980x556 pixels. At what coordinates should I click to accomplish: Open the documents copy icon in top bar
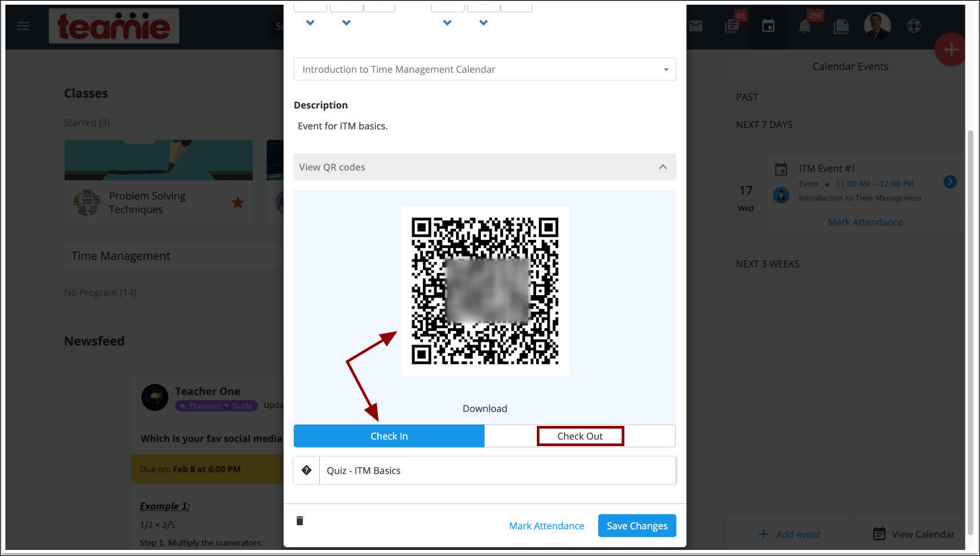coord(841,26)
